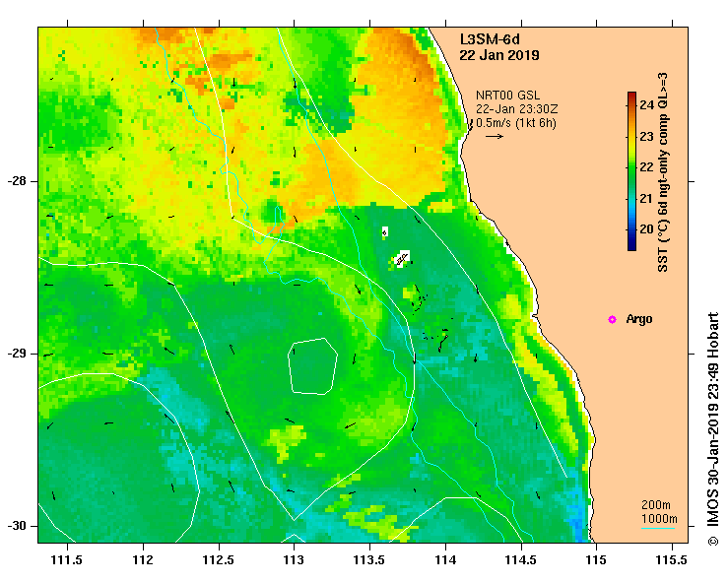
Task: Click the cyan 1000m legend line
Action: [658, 528]
